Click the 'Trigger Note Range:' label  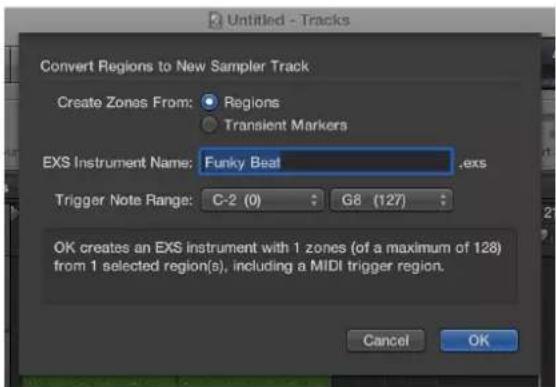(x=124, y=200)
